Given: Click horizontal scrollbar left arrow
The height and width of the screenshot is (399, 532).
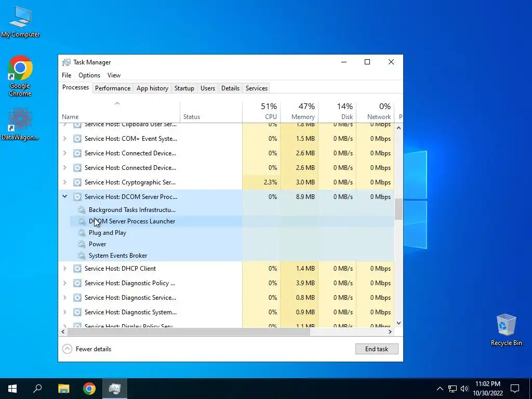Looking at the screenshot, I should point(63,332).
